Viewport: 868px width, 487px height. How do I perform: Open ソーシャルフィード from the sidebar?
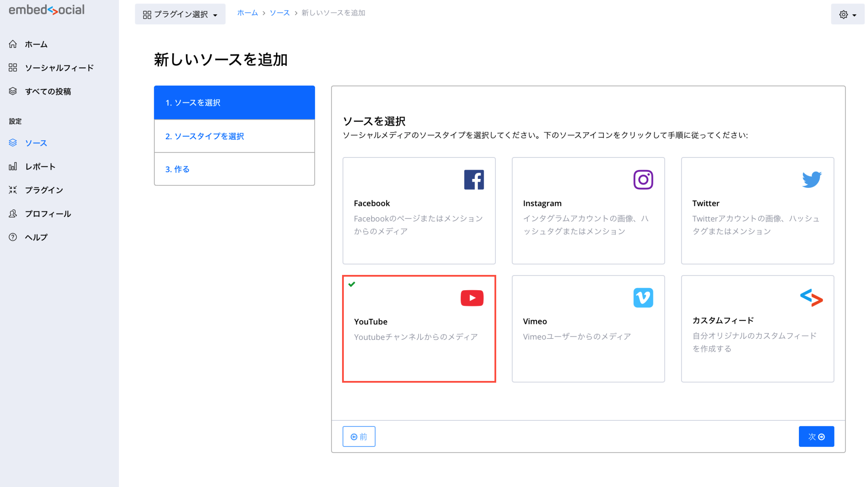point(59,68)
